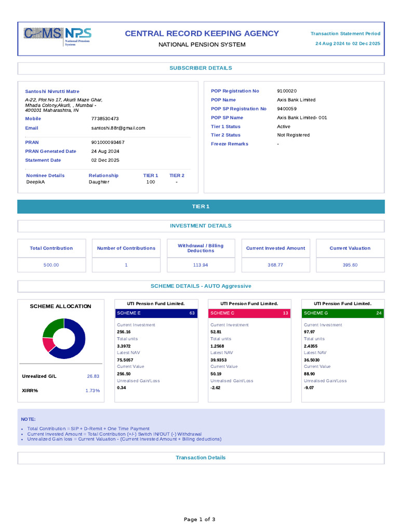Click Scheme C Current Value 50.19

216,374
